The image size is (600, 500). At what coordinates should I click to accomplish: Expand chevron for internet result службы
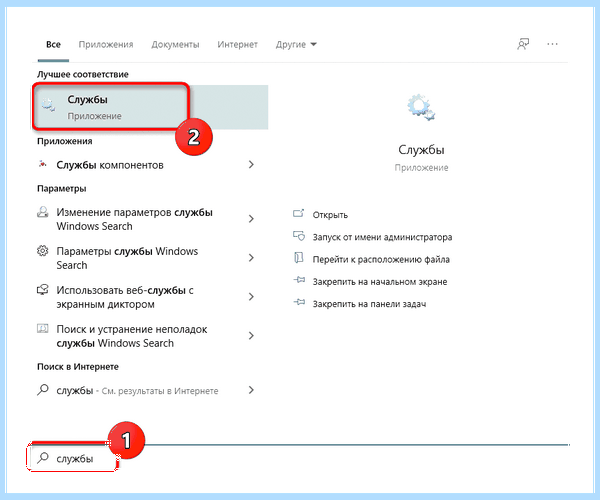click(x=251, y=390)
